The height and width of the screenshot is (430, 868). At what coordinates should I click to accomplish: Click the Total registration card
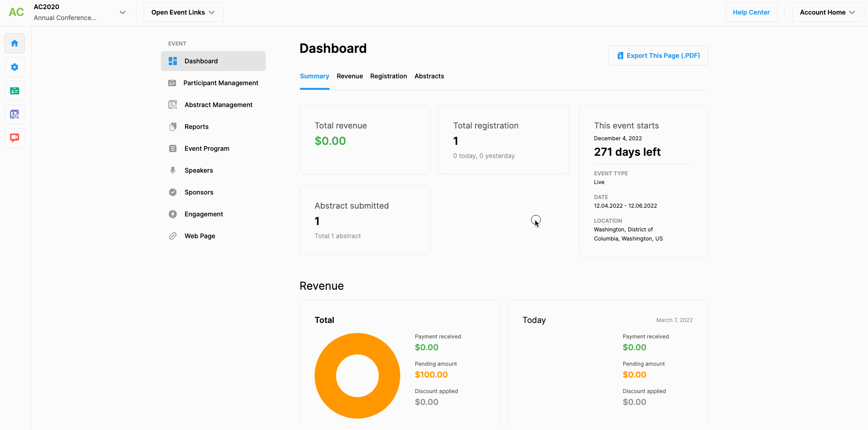(x=503, y=140)
